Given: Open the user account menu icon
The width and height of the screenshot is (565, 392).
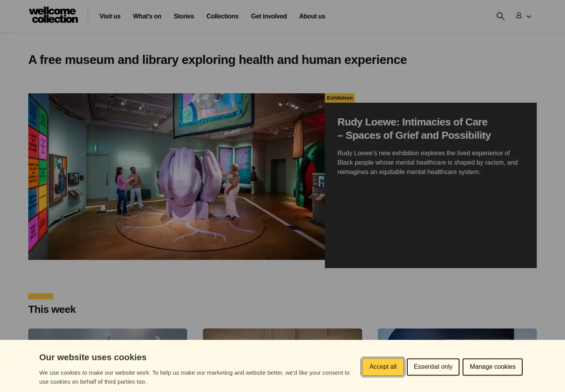Looking at the screenshot, I should (x=523, y=16).
